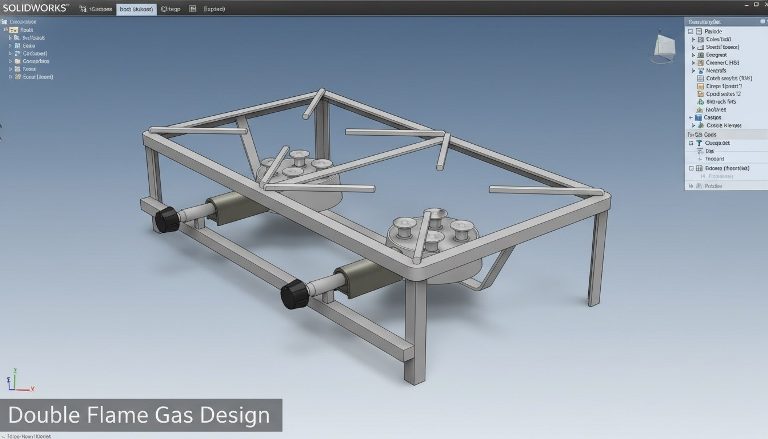Click the Double Flame Gas Design caption
Viewport: 768px width, 439px height.
pos(139,414)
